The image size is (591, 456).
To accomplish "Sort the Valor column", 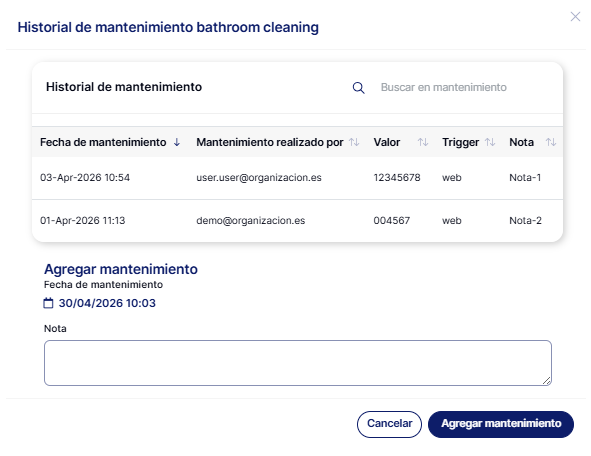I will click(x=423, y=142).
